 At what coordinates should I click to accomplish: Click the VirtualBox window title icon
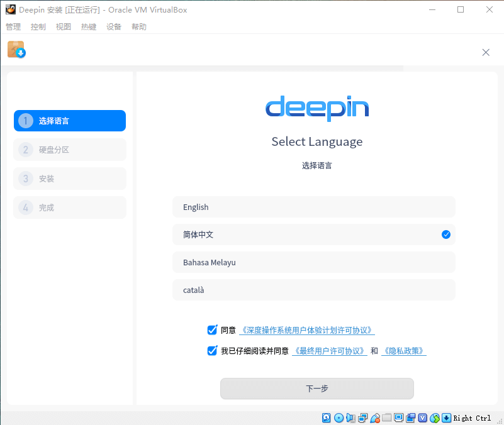(11, 9)
